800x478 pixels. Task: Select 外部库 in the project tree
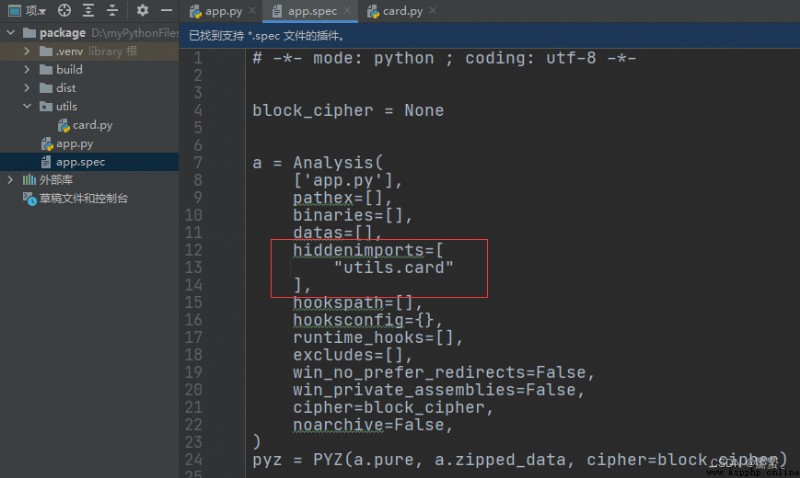click(x=89, y=180)
